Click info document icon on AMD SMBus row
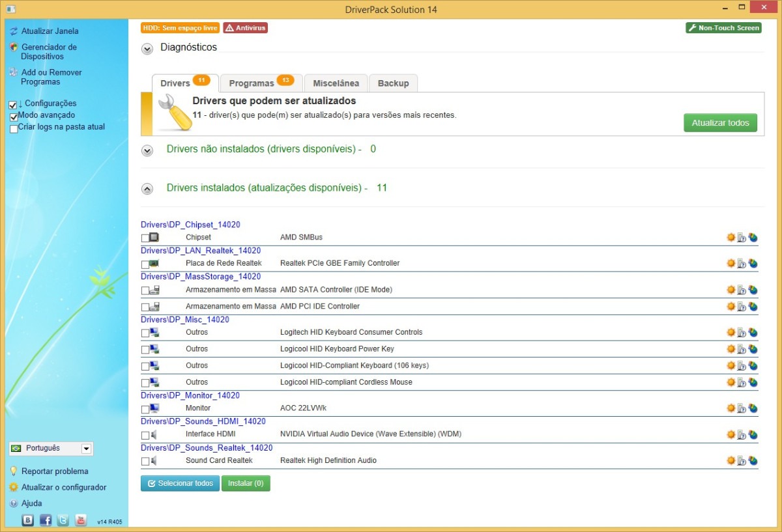Screen dimensions: 782x532 (742, 238)
